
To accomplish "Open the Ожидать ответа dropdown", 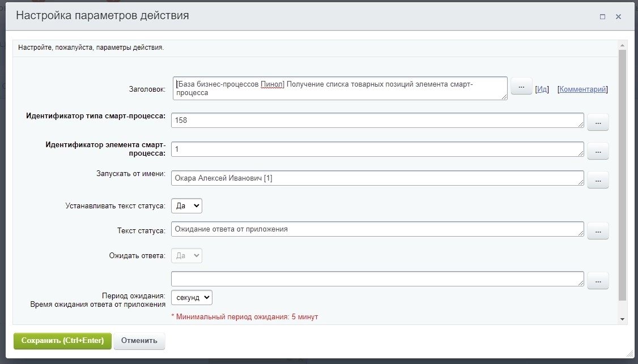I will [x=186, y=256].
